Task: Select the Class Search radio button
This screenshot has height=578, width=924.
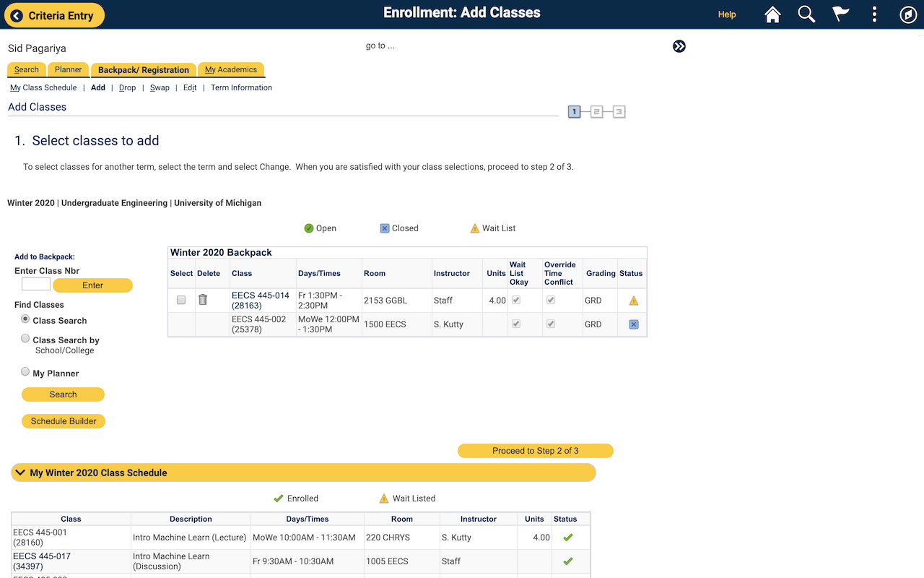Action: click(x=25, y=319)
